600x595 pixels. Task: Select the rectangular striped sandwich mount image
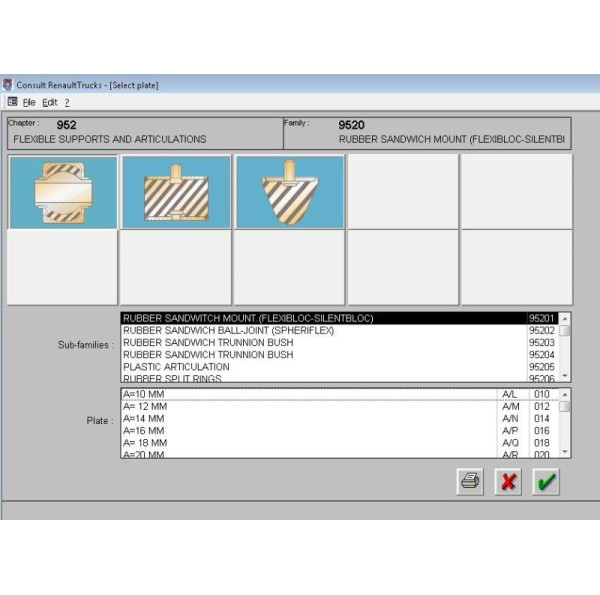pos(176,192)
